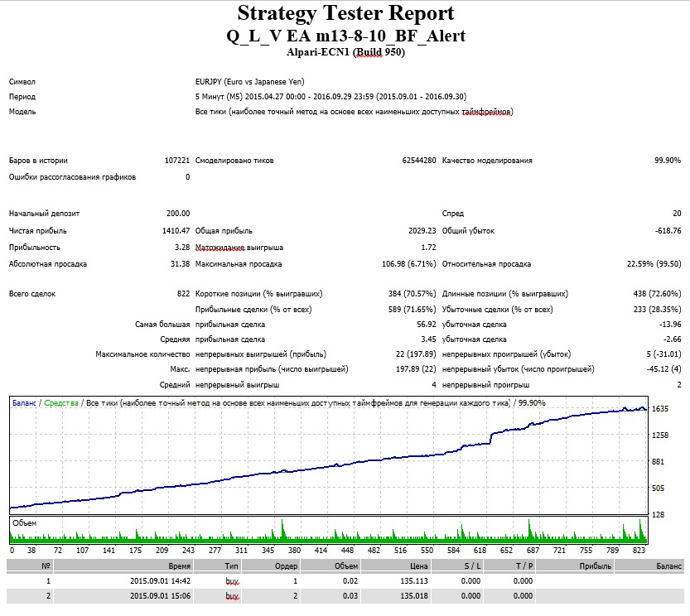Image resolution: width=690 pixels, height=616 pixels.
Task: Click short positions value 384 (70.57%)
Action: (x=412, y=293)
